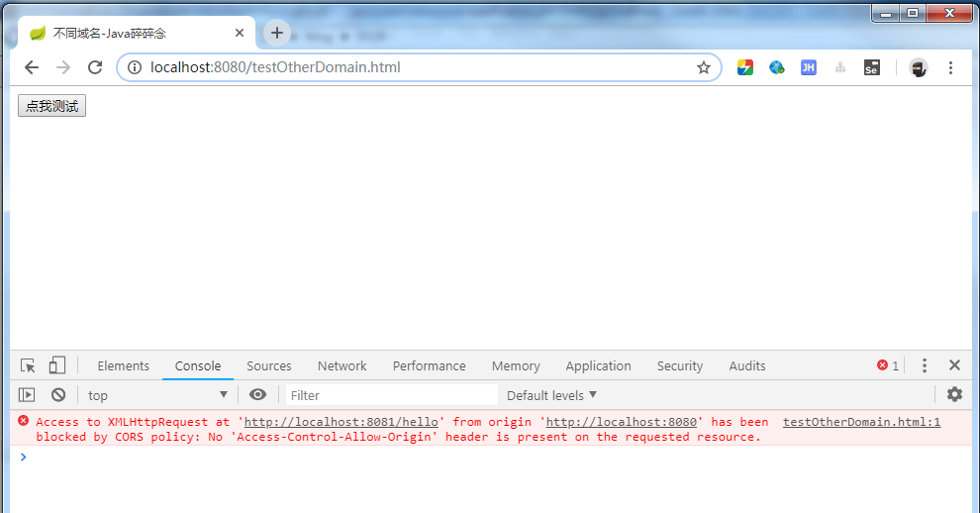The height and width of the screenshot is (513, 980).
Task: Open the JH extension icon
Action: tap(809, 67)
